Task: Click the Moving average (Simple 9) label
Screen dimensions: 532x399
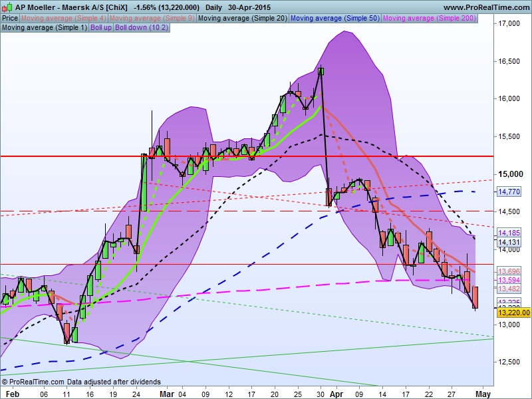Action: (x=152, y=19)
